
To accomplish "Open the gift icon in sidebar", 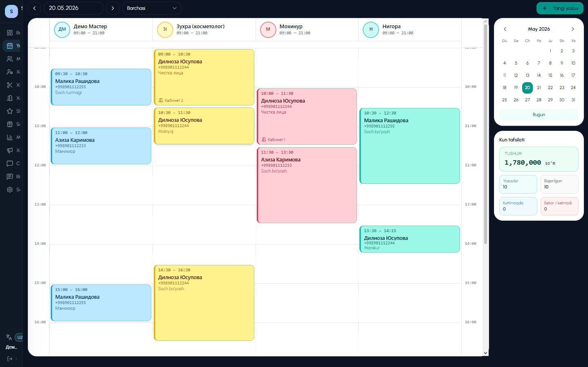I will coord(10,124).
